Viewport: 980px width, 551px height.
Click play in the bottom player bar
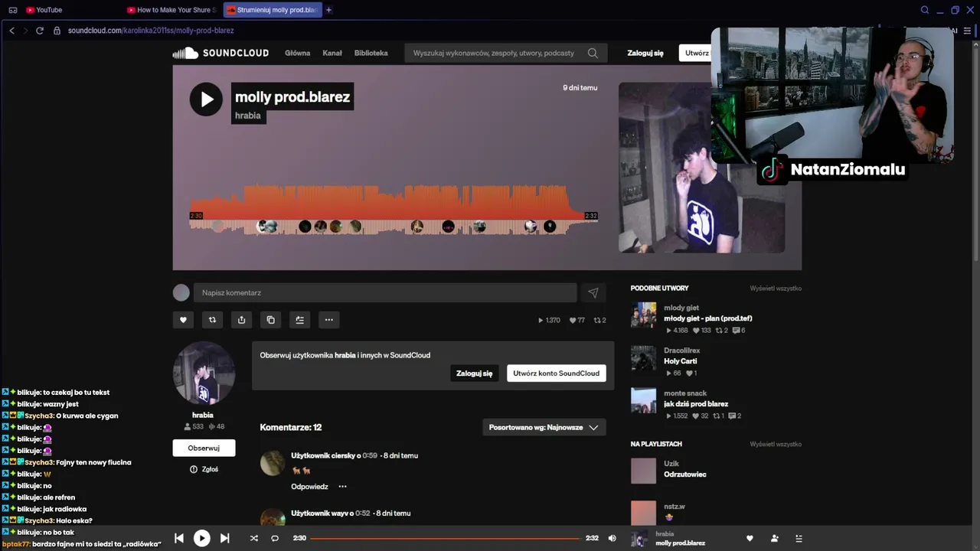coord(202,538)
